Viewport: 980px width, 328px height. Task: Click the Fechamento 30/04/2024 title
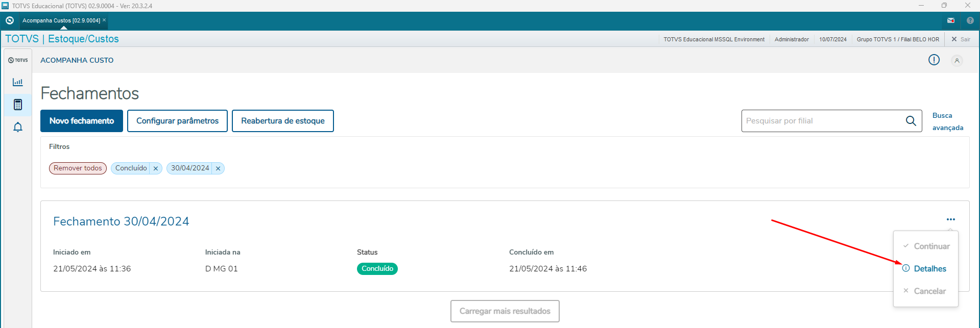click(x=121, y=221)
